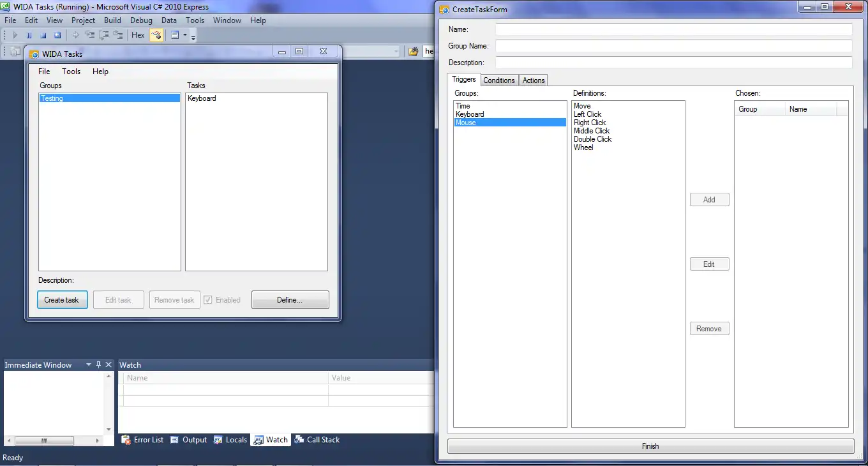Click the first Name cell in Watch
The height and width of the screenshot is (466, 868).
pos(226,389)
